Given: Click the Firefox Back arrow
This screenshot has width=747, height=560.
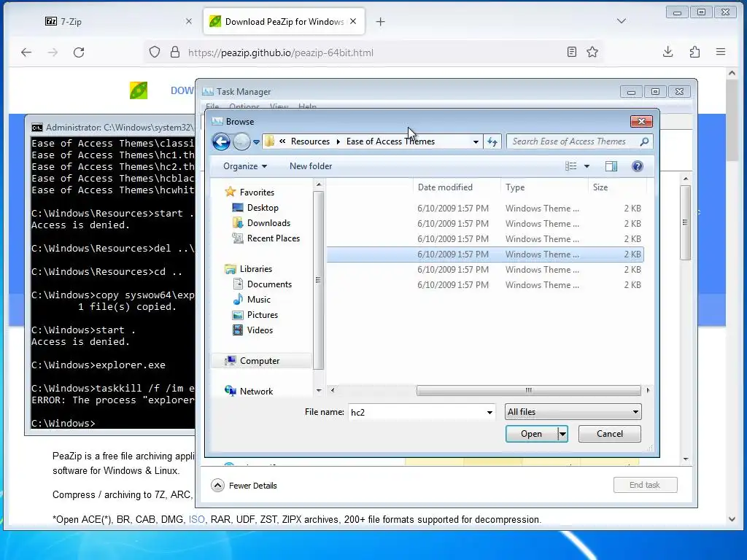Looking at the screenshot, I should [26, 52].
